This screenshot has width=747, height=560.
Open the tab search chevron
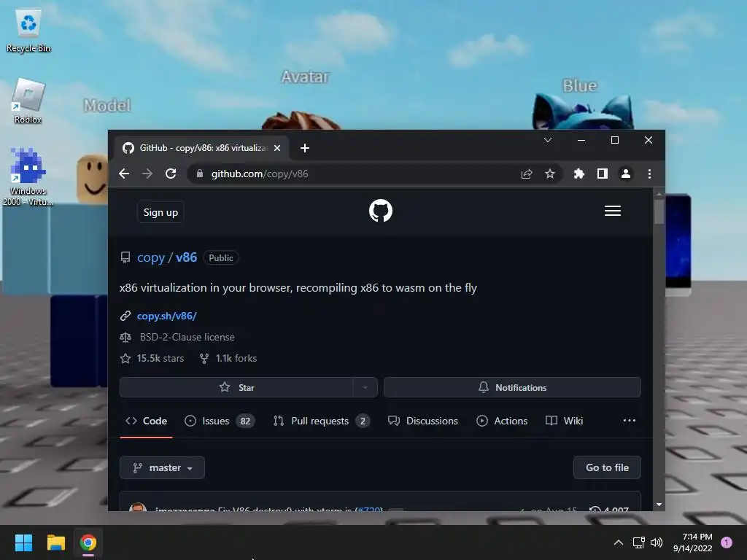[548, 140]
